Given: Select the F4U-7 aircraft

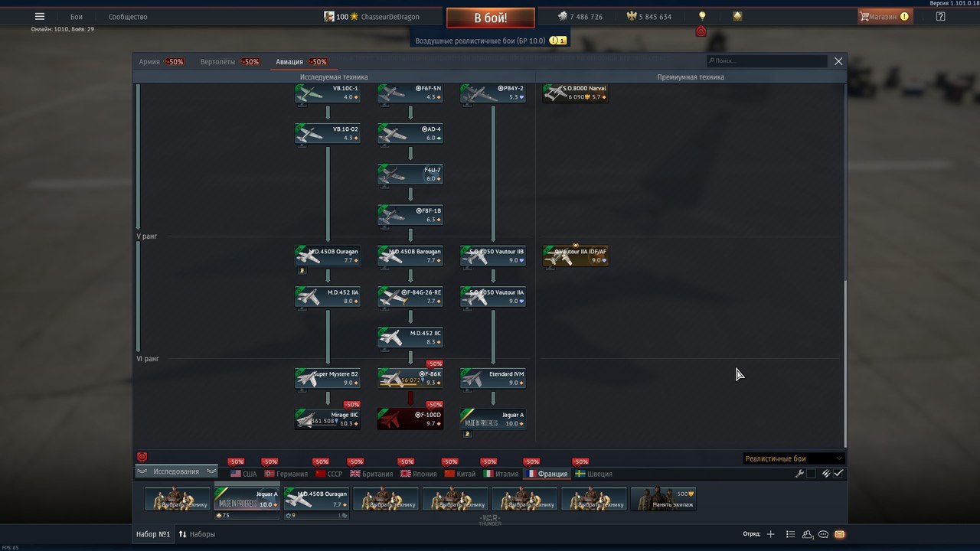Looking at the screenshot, I should (x=410, y=174).
